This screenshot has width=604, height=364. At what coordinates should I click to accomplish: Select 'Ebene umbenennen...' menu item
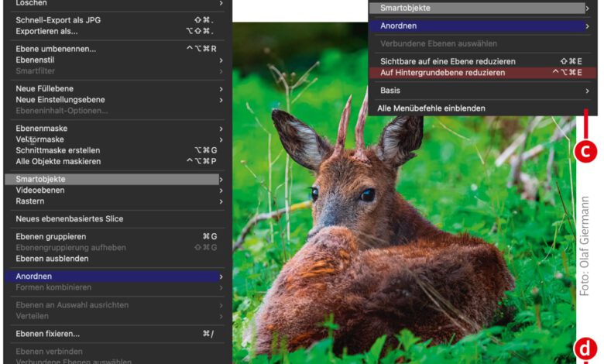coord(56,49)
